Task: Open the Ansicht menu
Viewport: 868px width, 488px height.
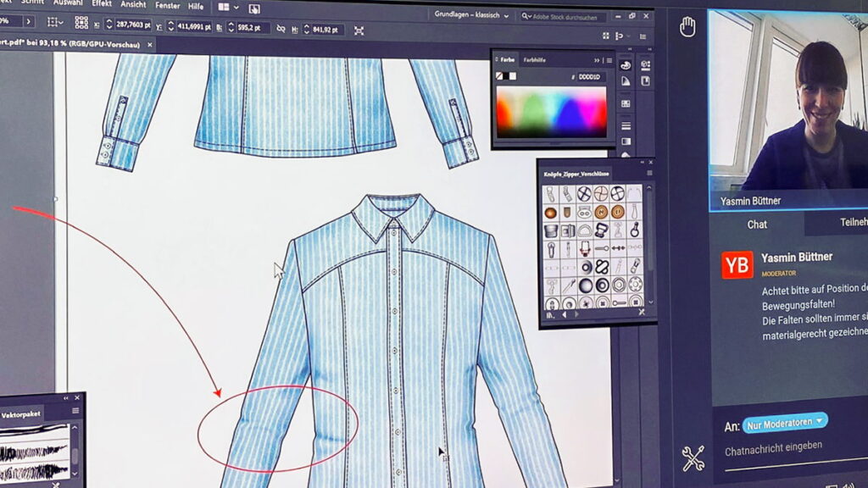Action: coord(133,4)
